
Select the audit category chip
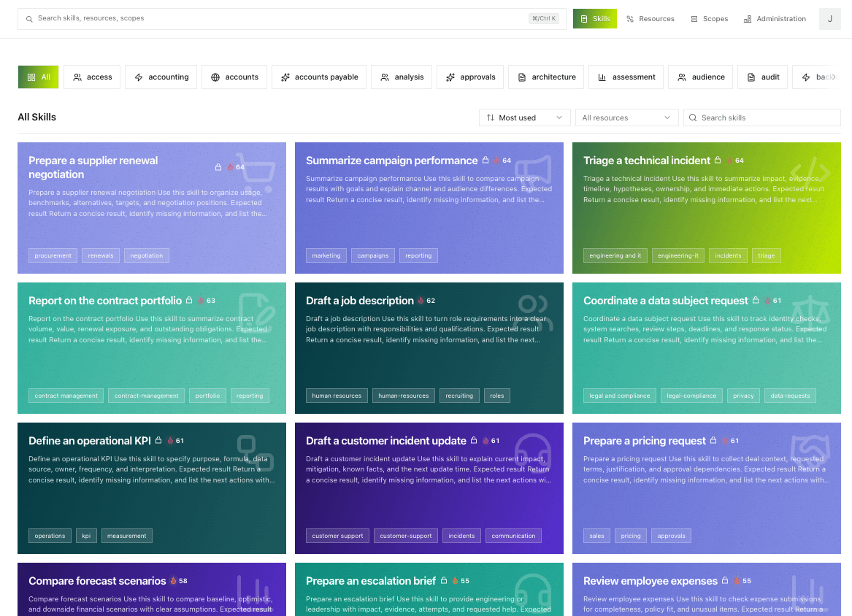coord(763,77)
